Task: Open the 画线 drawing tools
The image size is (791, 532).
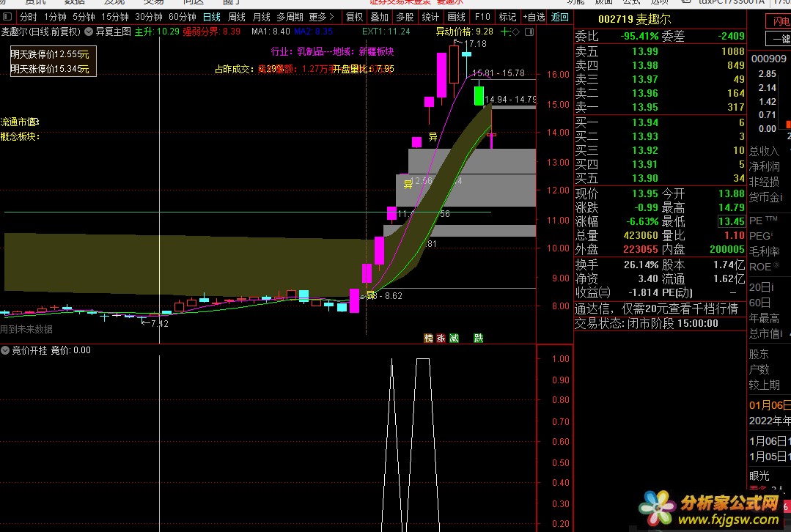Action: coord(456,17)
